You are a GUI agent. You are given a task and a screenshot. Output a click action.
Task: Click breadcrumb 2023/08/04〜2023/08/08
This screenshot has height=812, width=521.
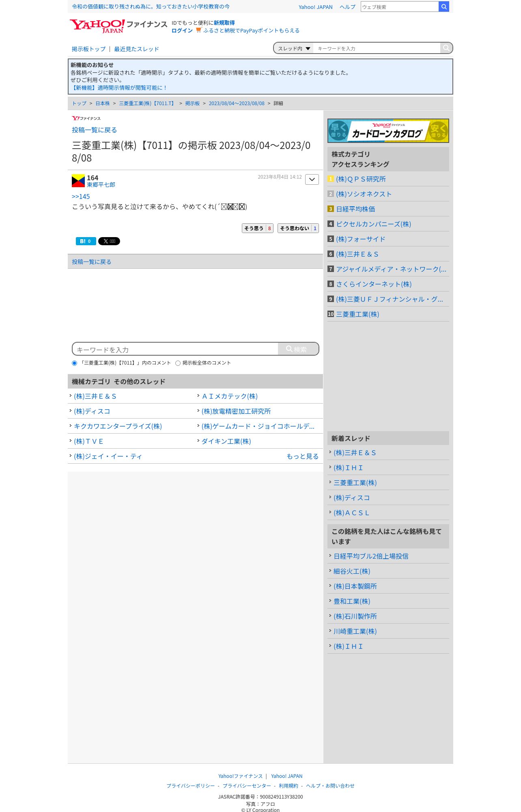click(237, 104)
